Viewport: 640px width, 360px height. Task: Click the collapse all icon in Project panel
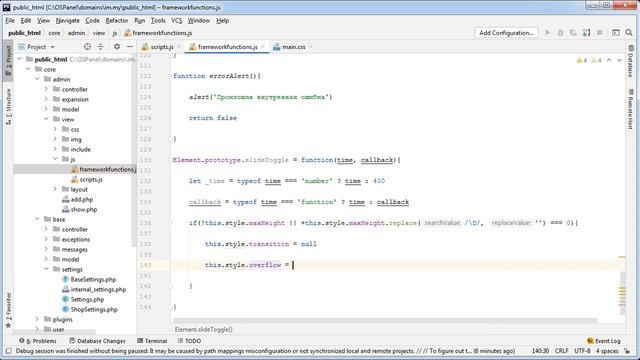(100, 47)
